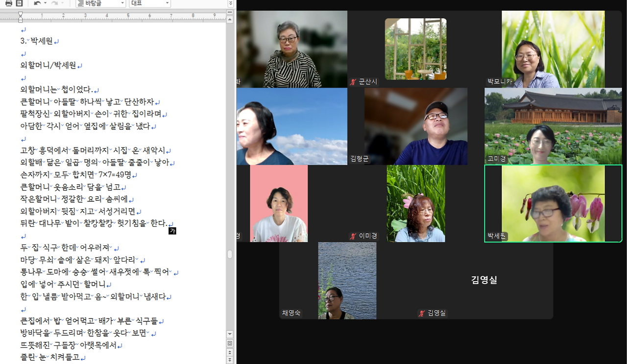
Task: Click the Print icon in the toolbar
Action: click(x=8, y=3)
